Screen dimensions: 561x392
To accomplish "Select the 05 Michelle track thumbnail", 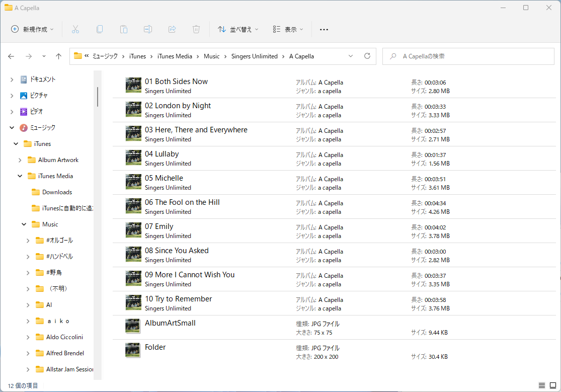I will tap(133, 182).
